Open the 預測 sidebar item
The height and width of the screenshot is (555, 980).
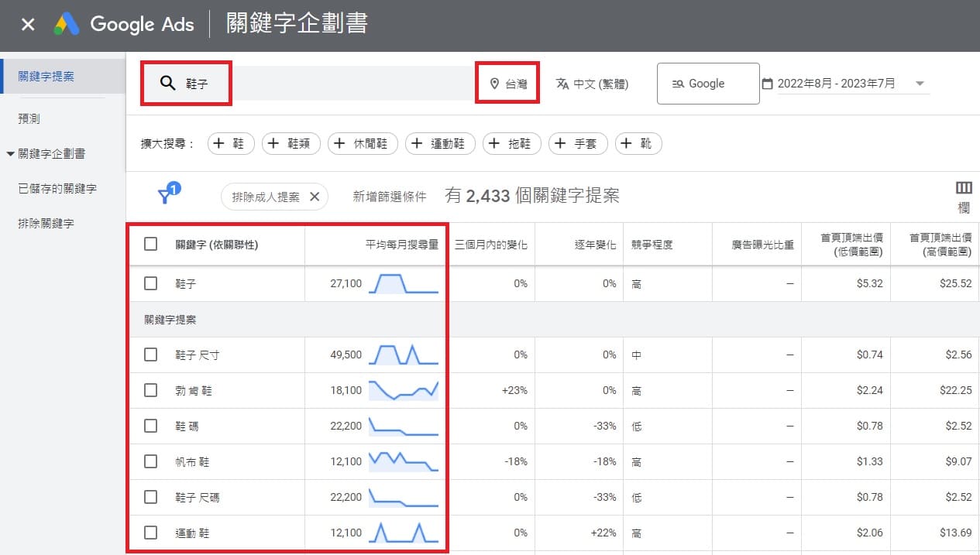[x=29, y=118]
